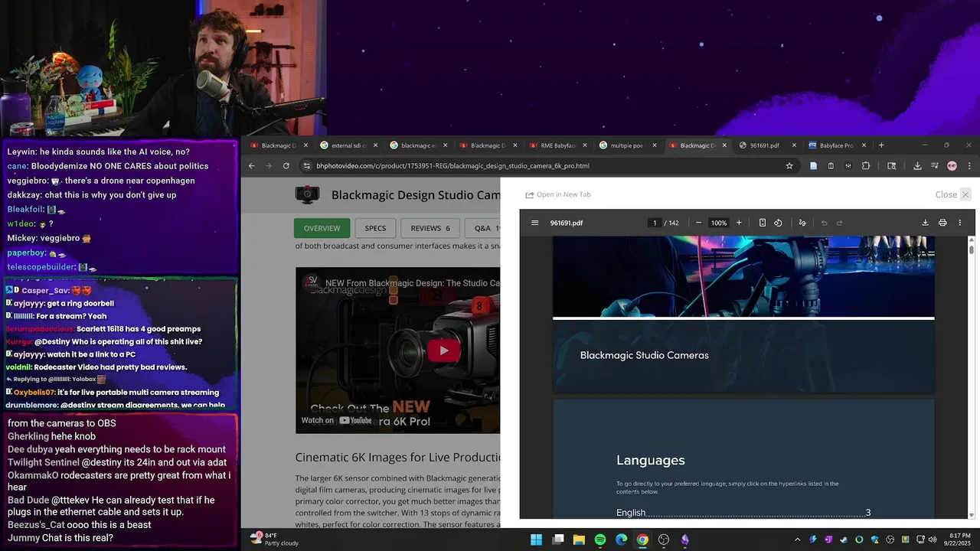Select the OVERVIEW product tab
Viewport: 980px width, 551px height.
322,228
